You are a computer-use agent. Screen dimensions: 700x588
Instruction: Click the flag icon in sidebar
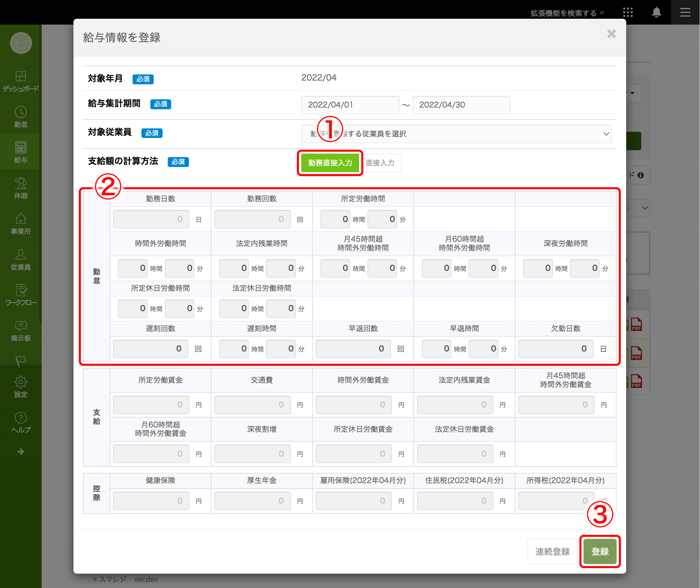pyautogui.click(x=21, y=361)
